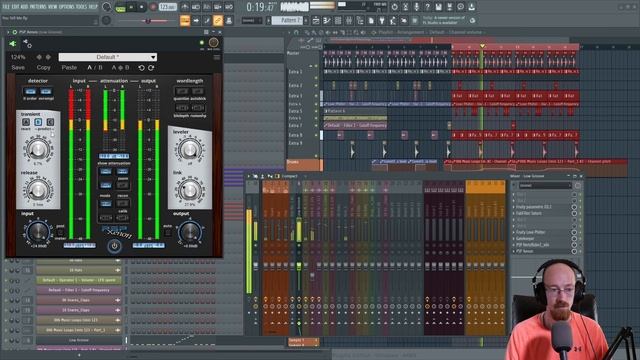Screen dimensions: 640x360
Task: Click the one-click audio recording microphone icon
Action: (416, 7)
